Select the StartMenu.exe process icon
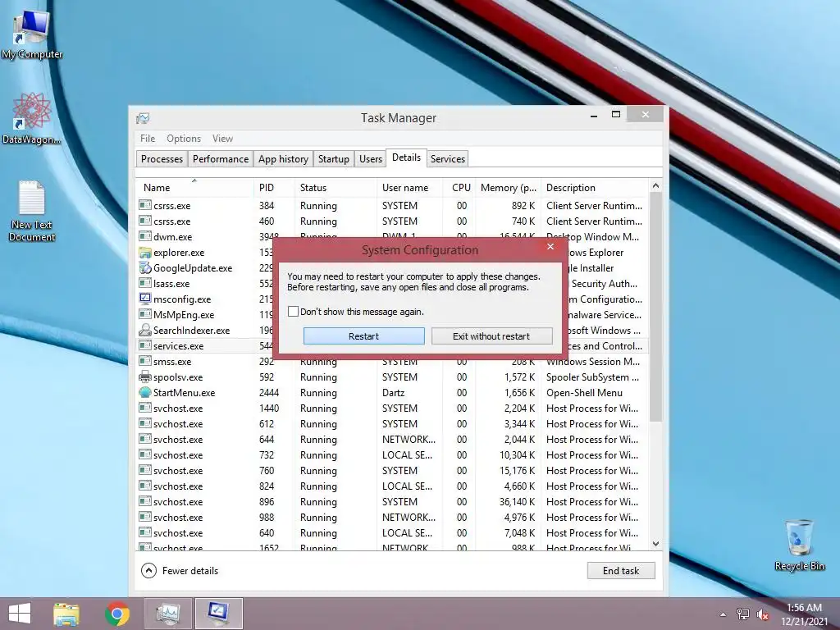 [144, 392]
